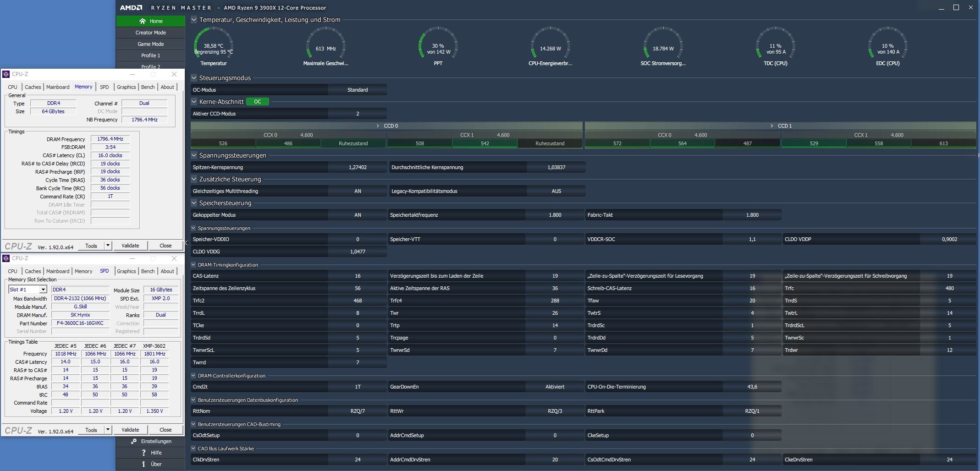Click Validate in upper CPU-Z window

coord(130,246)
